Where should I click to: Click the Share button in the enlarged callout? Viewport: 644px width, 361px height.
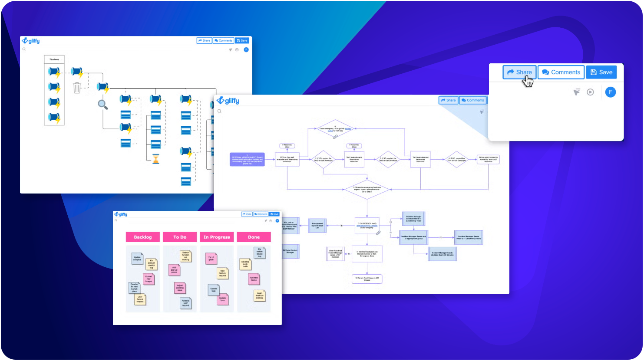[519, 72]
